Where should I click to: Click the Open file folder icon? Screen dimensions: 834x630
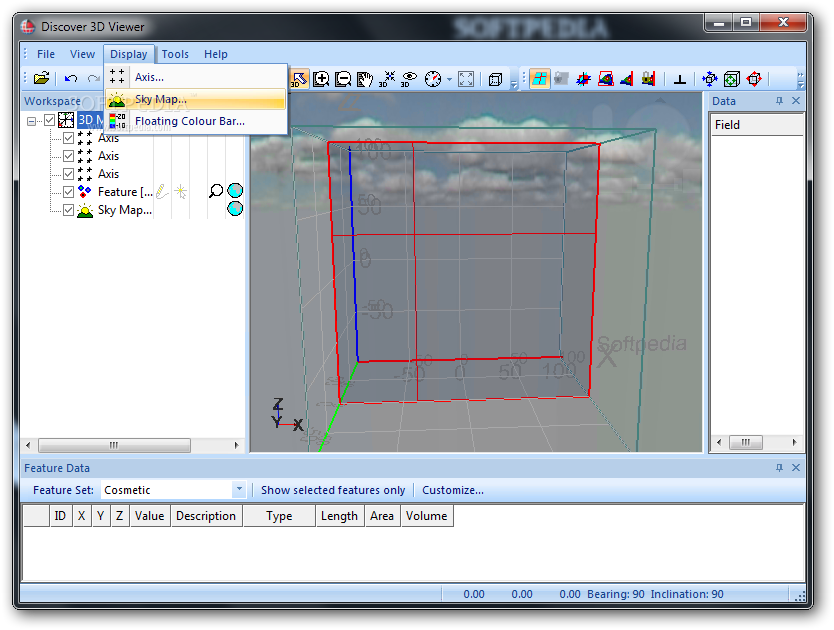pos(41,79)
